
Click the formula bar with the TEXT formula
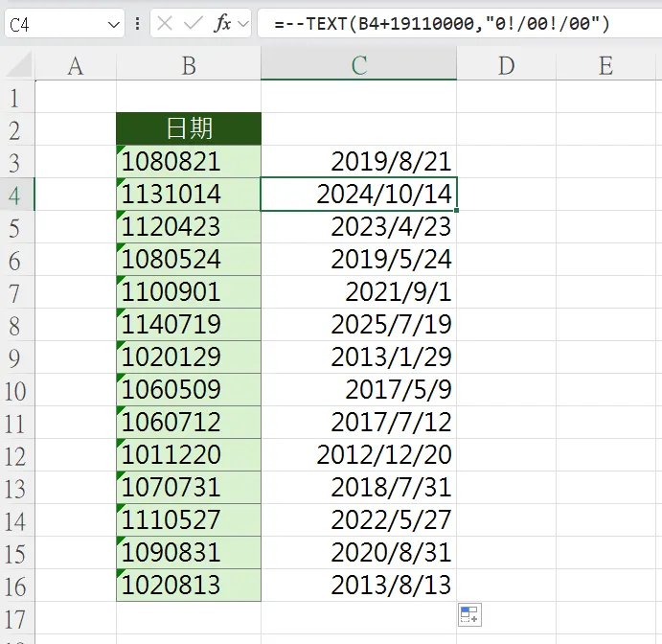click(459, 24)
